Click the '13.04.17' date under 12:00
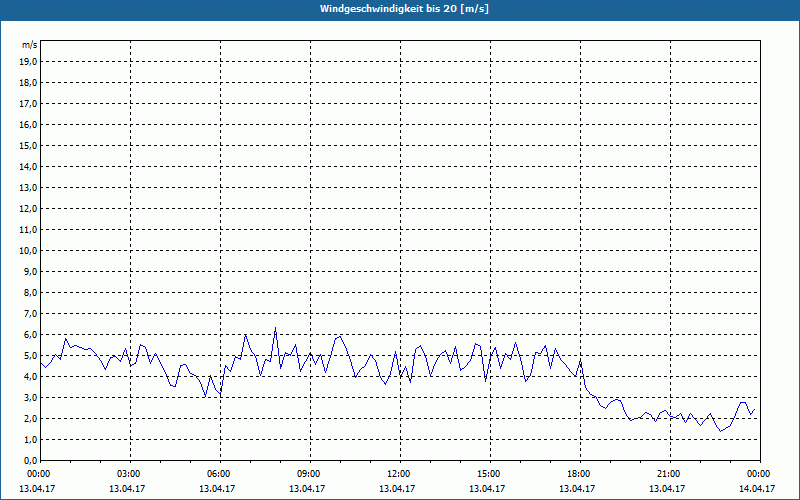This screenshot has width=800, height=500. click(x=397, y=489)
